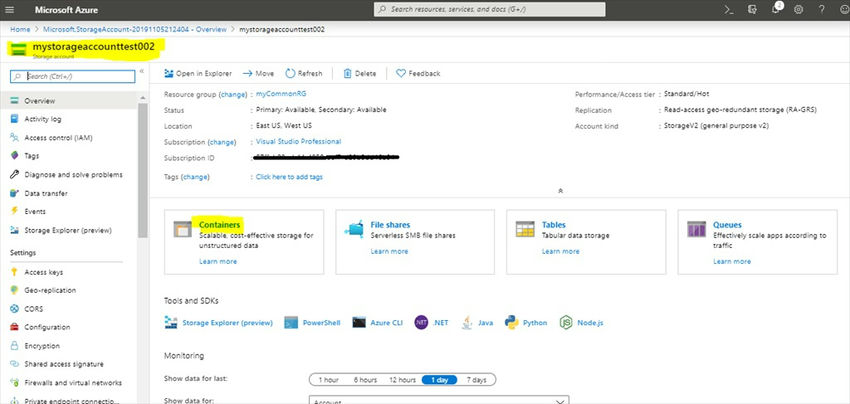This screenshot has height=404, width=850.
Task: Click Learn more under File shares
Action: [x=389, y=251]
